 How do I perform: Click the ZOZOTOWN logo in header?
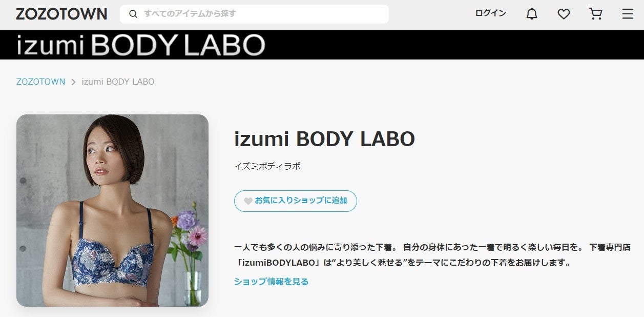pos(61,14)
